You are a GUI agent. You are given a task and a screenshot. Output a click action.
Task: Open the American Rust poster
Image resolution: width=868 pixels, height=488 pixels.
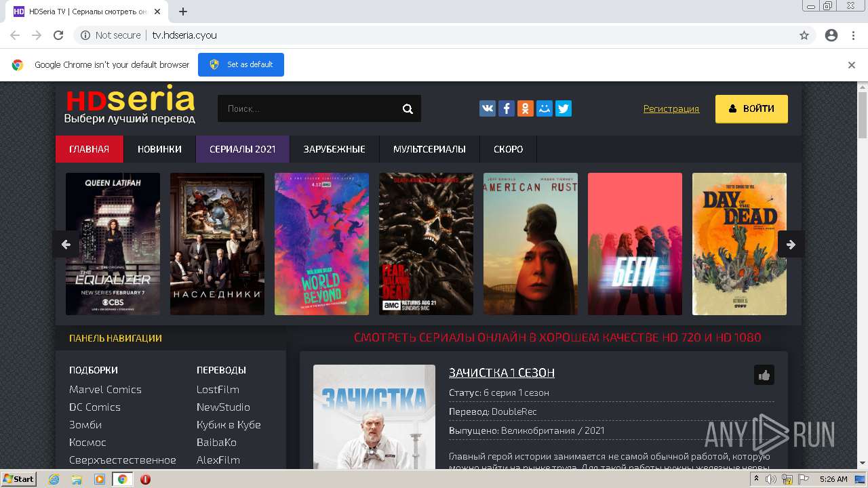[530, 244]
